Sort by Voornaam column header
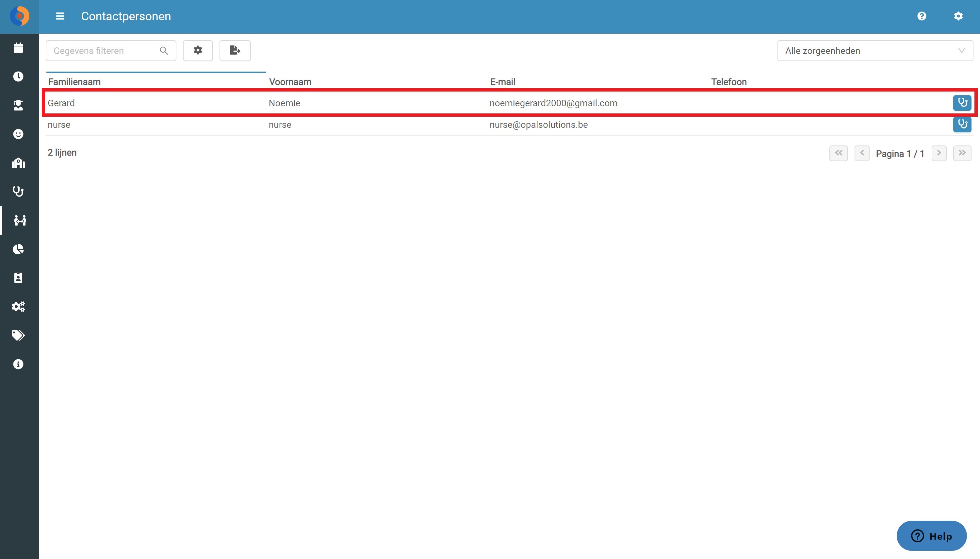This screenshot has height=559, width=980. click(290, 82)
